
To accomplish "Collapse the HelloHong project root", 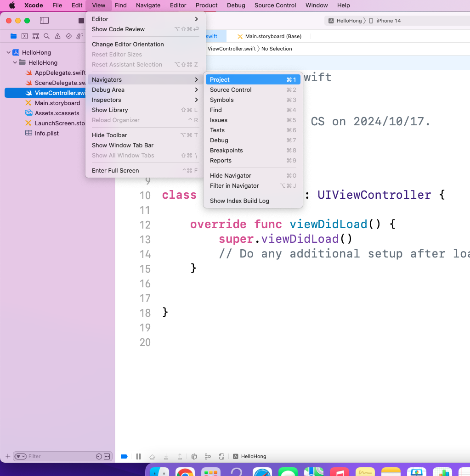I will (x=9, y=52).
